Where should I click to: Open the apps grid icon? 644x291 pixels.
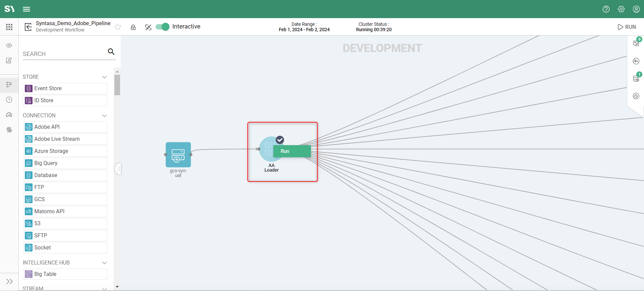[9, 27]
